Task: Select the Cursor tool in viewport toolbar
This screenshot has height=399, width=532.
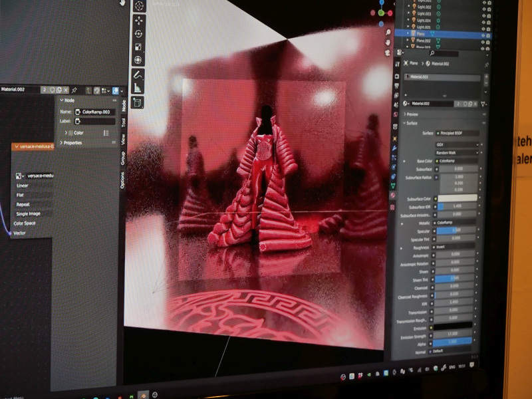Action: 139,6
